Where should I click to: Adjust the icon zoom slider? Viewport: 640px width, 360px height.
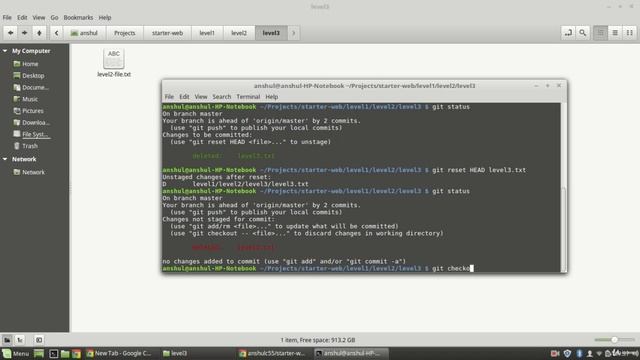(614, 340)
